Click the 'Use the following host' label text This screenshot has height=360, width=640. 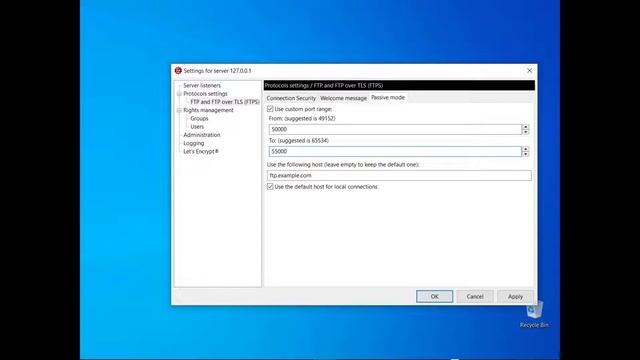coord(343,164)
